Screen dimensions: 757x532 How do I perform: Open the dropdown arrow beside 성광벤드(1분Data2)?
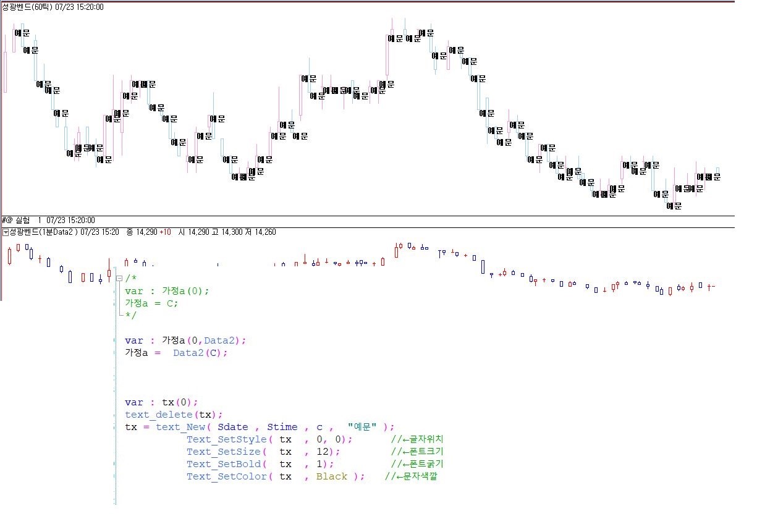(x=6, y=232)
